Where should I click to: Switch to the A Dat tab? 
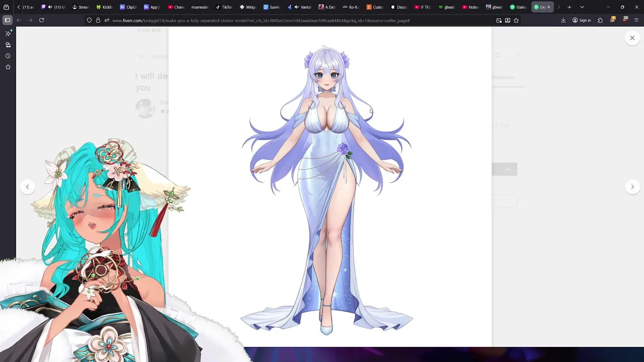327,7
